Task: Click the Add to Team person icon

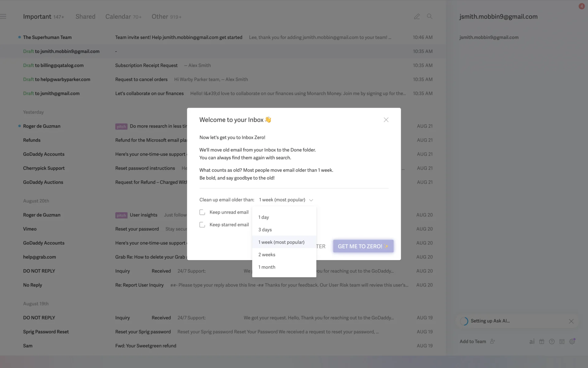Action: 492,341
